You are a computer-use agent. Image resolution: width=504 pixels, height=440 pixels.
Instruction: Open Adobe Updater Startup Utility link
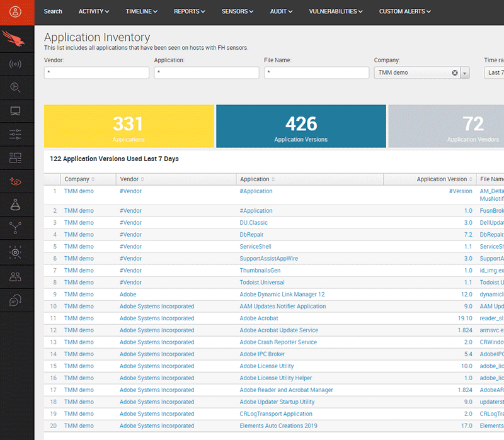pos(277,402)
